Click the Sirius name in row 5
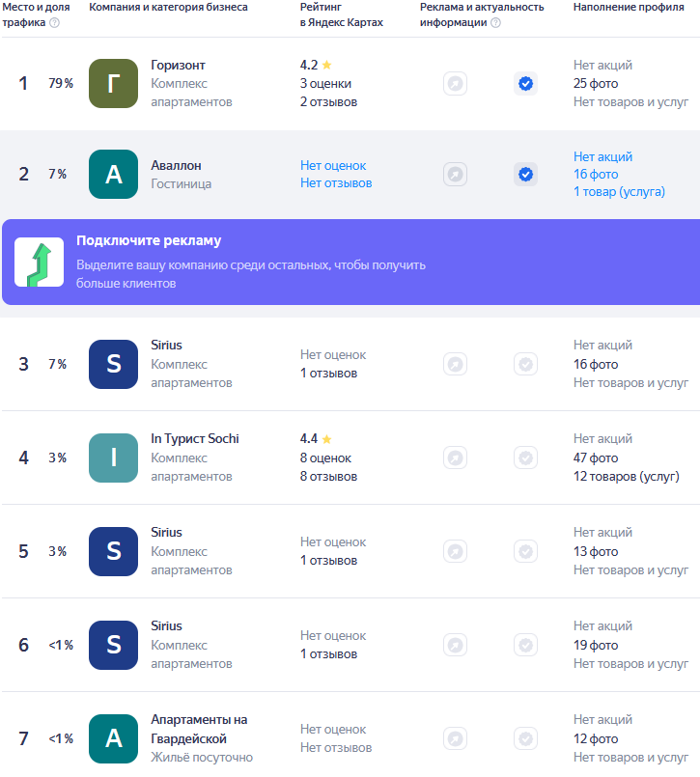The image size is (700, 777). click(167, 532)
